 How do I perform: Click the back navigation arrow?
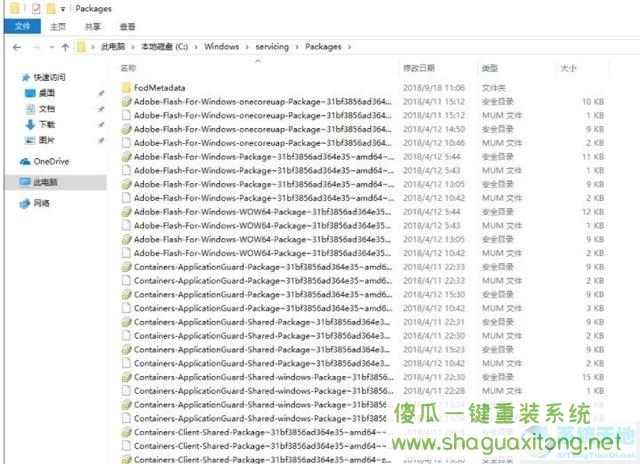[x=17, y=47]
